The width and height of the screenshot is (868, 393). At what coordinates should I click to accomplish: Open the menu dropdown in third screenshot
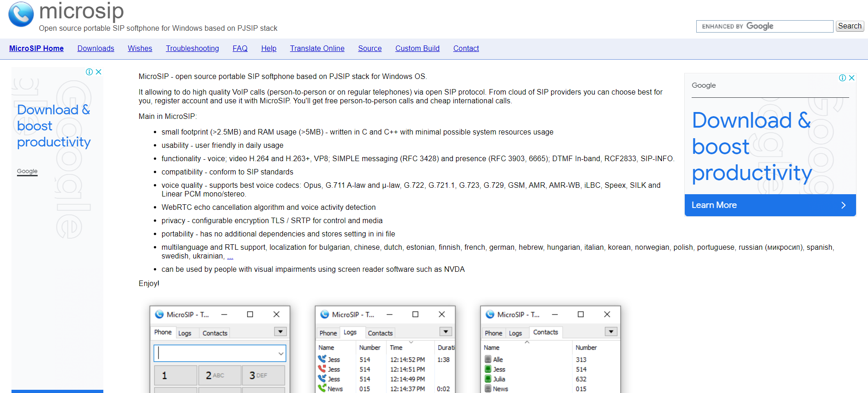tap(611, 331)
